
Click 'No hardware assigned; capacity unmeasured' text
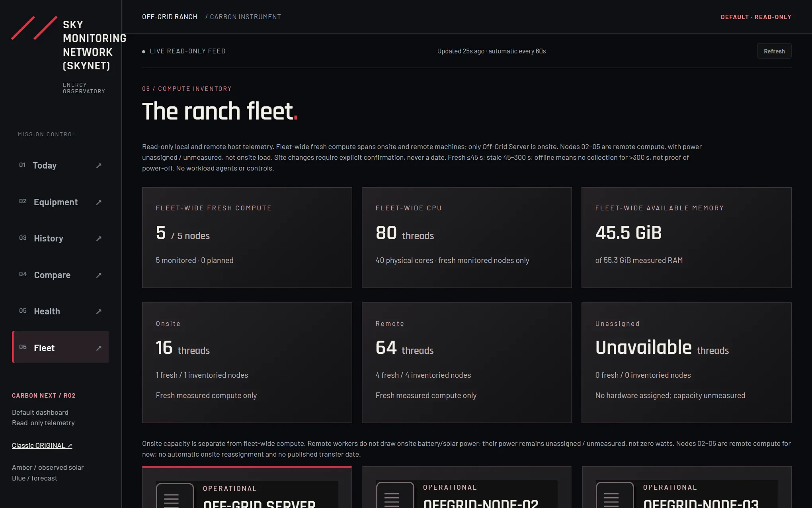click(x=670, y=395)
